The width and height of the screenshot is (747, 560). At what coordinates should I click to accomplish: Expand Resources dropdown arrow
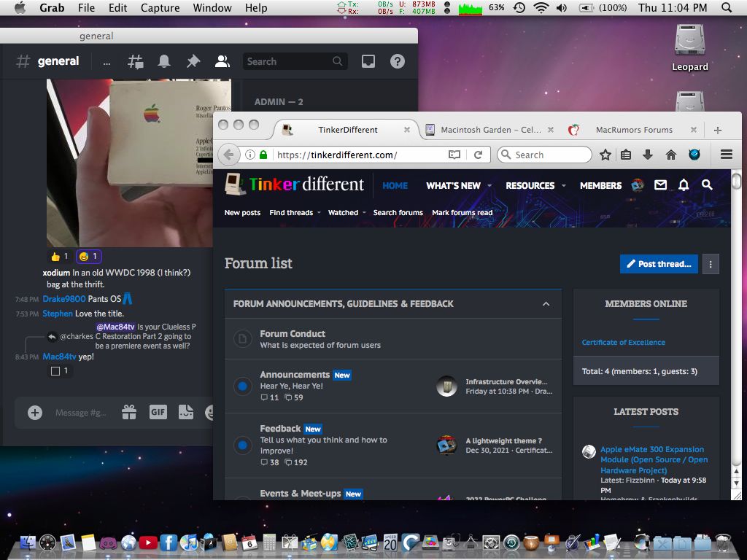pyautogui.click(x=564, y=186)
